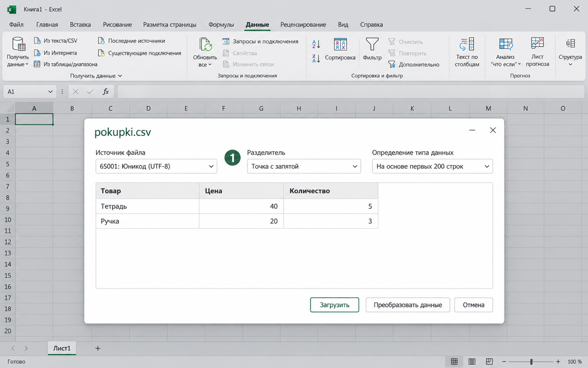This screenshot has height=368, width=588.
Task: Expand the Анализ "что если" menu
Action: [506, 52]
